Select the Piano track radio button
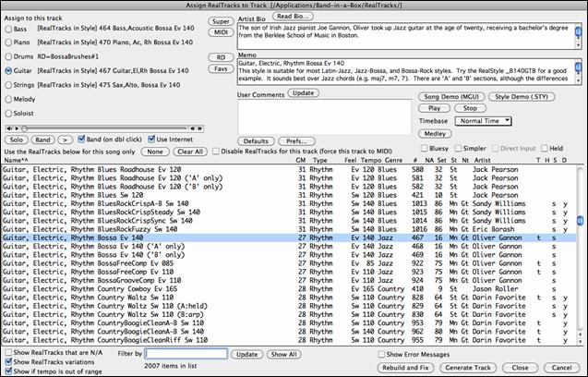Viewport: 588px width, 377px height. pyautogui.click(x=8, y=43)
